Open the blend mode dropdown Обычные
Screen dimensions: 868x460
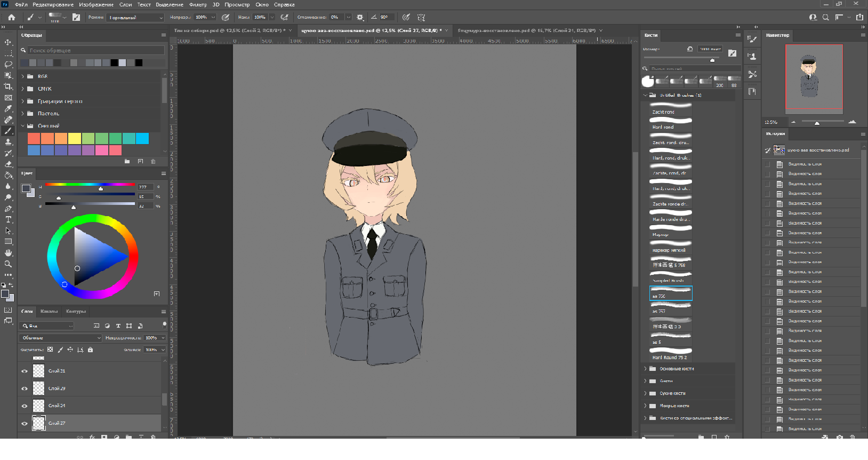[61, 338]
